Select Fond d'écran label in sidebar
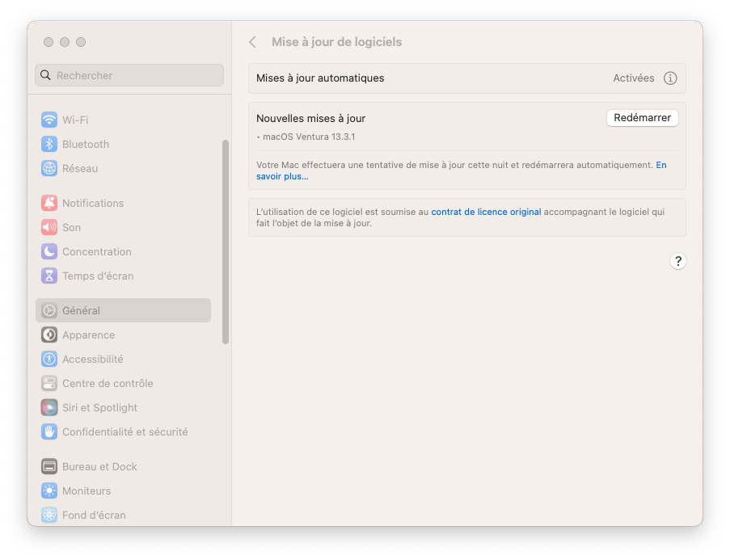 (x=94, y=515)
